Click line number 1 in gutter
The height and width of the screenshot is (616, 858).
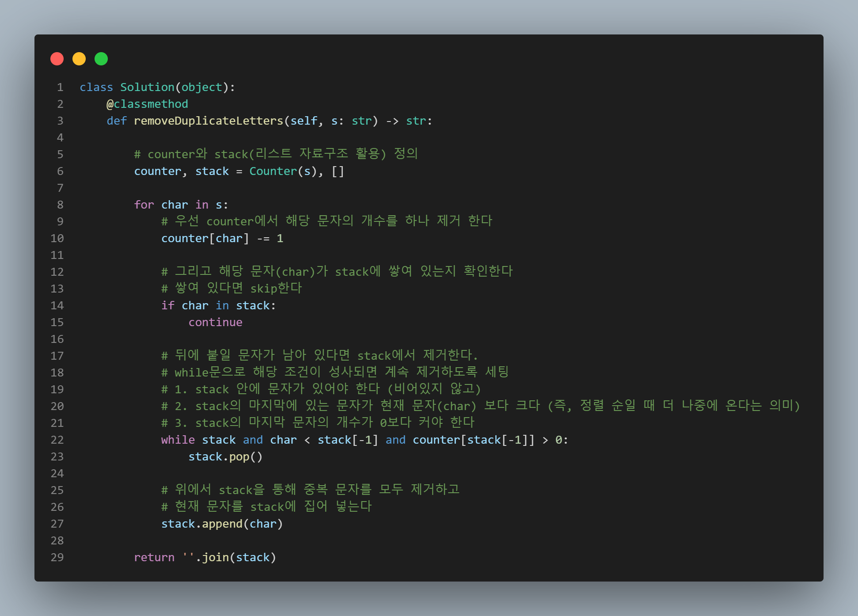[60, 87]
